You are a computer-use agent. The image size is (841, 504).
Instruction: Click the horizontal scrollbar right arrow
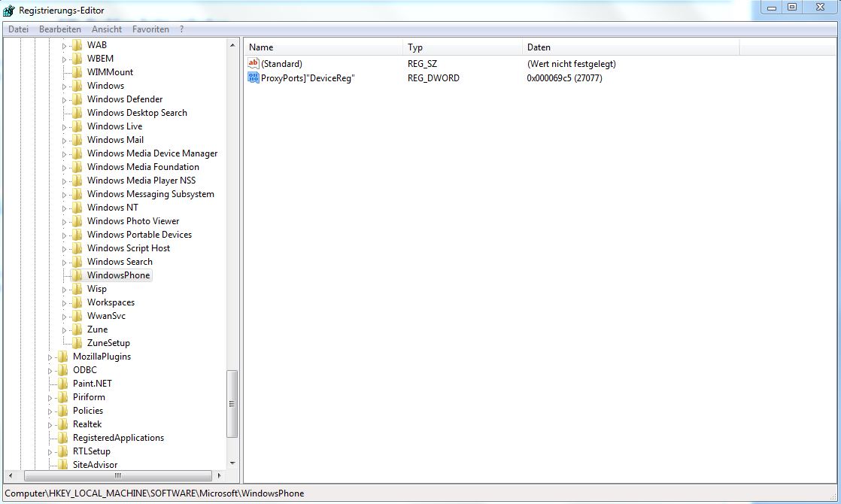219,475
